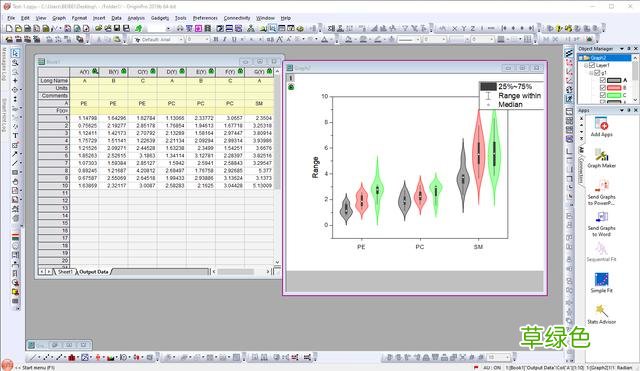Select column header B(Y)
Image resolution: width=640 pixels, height=371 pixels.
point(113,72)
